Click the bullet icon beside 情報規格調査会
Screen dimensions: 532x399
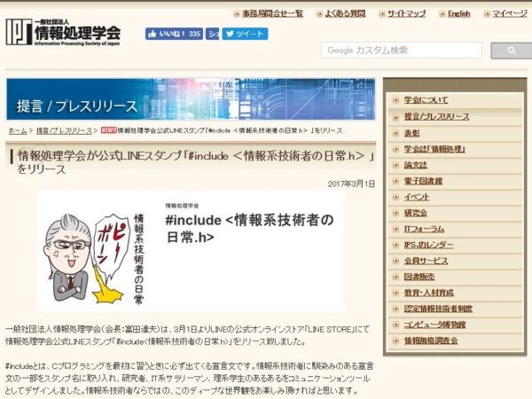coord(395,340)
